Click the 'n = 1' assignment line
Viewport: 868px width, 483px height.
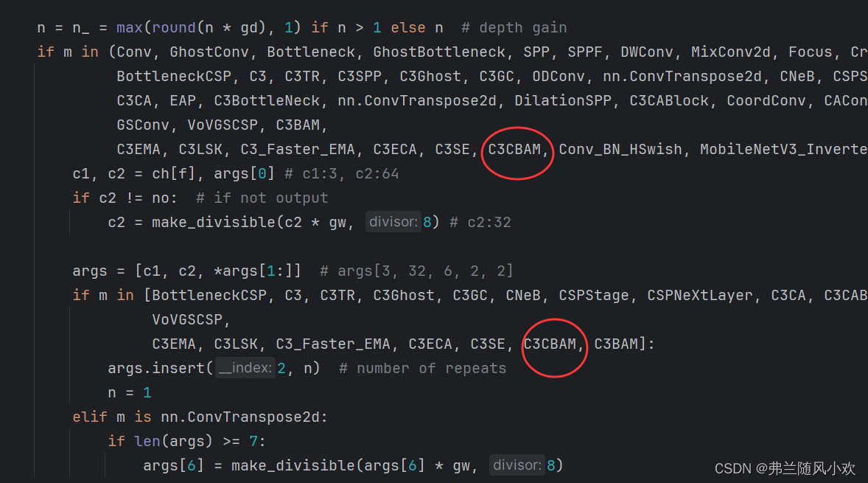pos(130,393)
